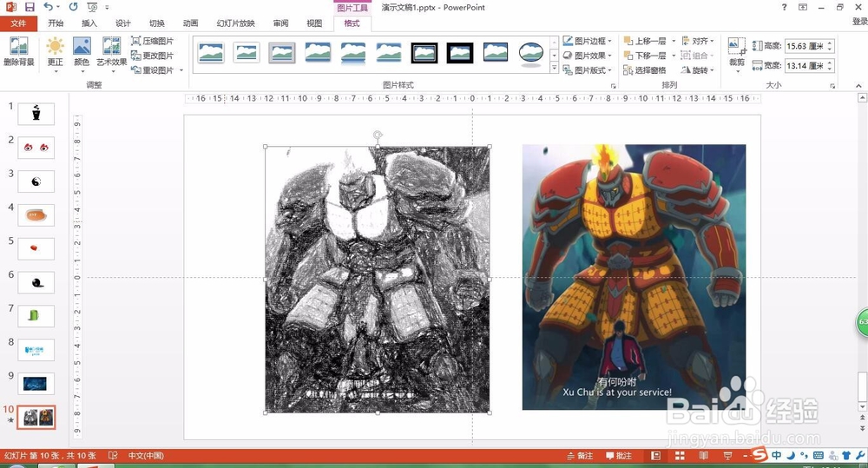Viewport: 868px width, 468px height.
Task: Click the 批注 comments button in status bar
Action: coord(619,456)
